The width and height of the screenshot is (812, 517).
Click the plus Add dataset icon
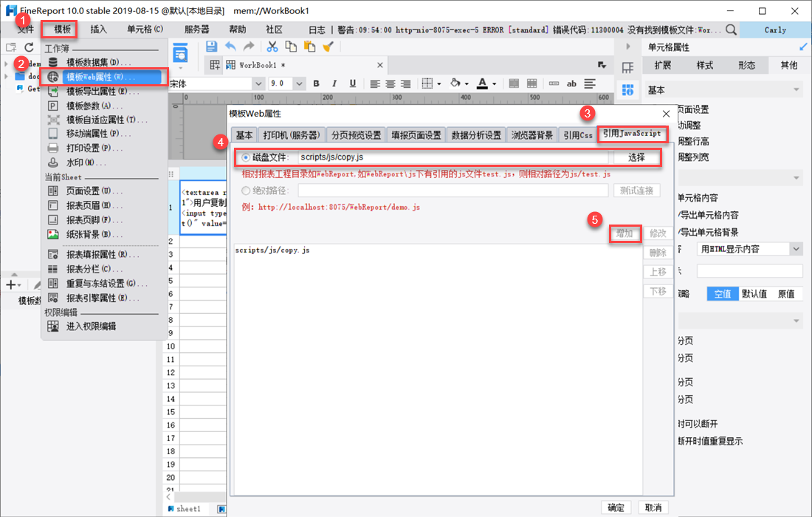11,285
